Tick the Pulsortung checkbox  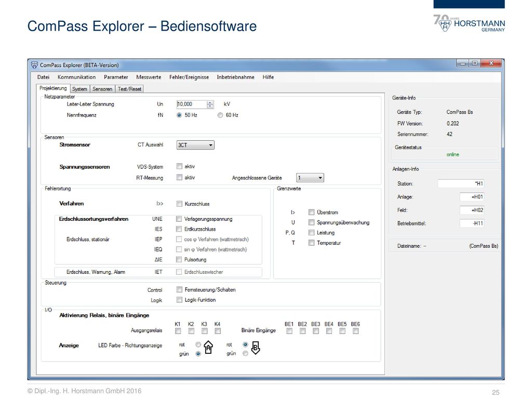(179, 260)
